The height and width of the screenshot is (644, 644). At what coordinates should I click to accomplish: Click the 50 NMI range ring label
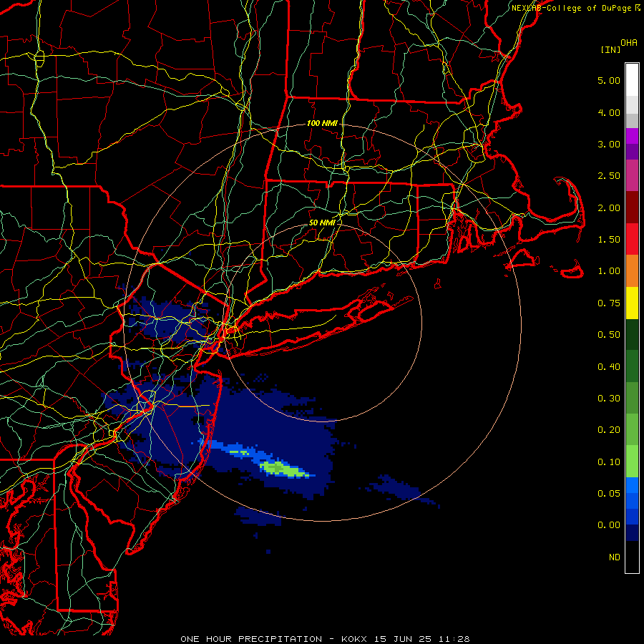coord(322,223)
